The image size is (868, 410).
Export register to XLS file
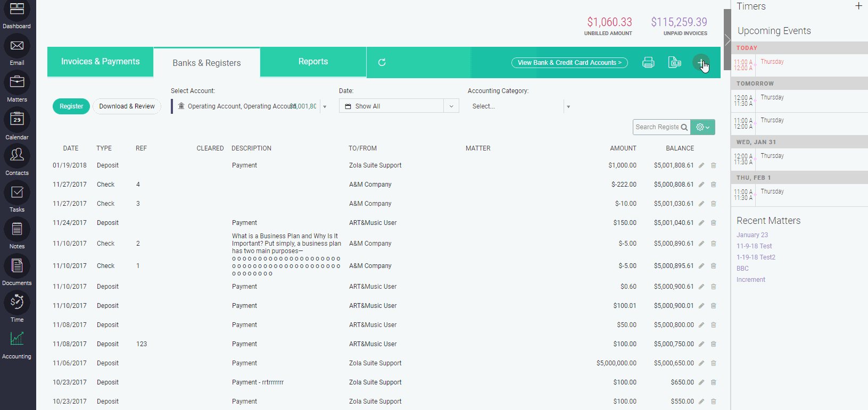(x=675, y=62)
